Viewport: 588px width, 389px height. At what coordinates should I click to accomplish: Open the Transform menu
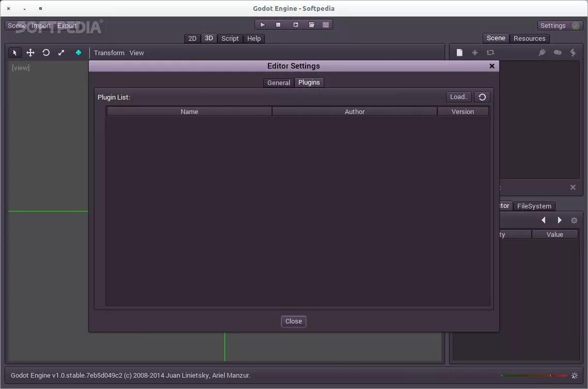(x=109, y=53)
